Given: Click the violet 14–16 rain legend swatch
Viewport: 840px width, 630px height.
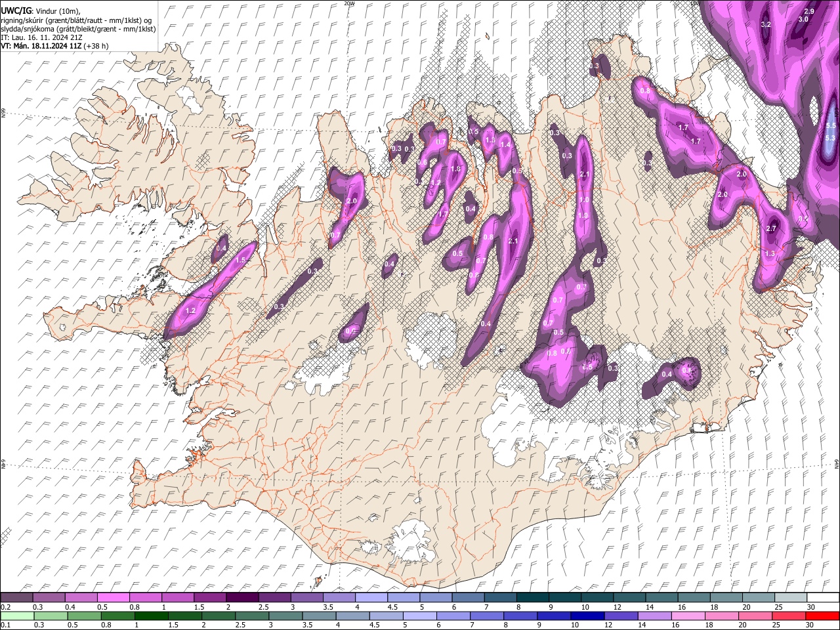Looking at the screenshot, I should coord(655,616).
